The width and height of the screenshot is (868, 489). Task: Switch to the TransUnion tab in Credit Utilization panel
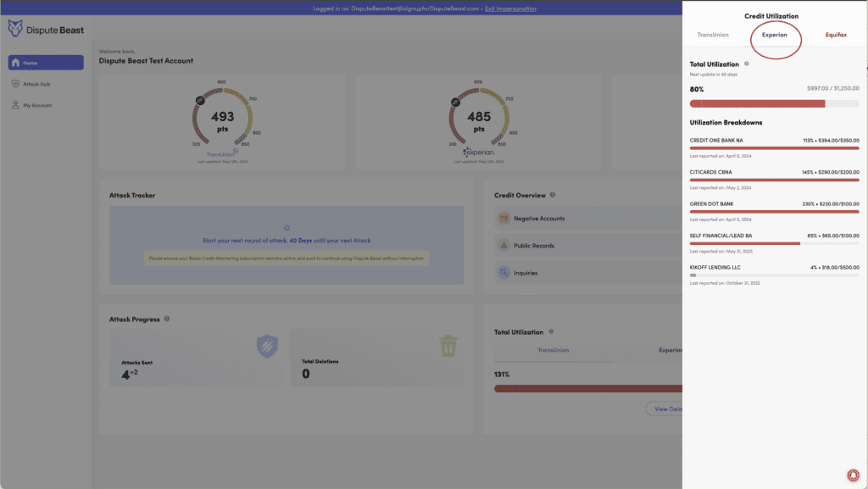(x=713, y=35)
